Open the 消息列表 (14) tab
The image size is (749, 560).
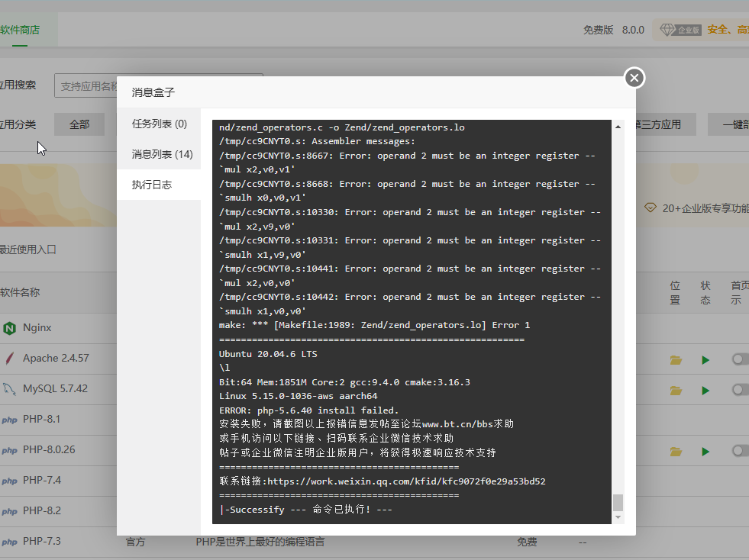tap(159, 154)
